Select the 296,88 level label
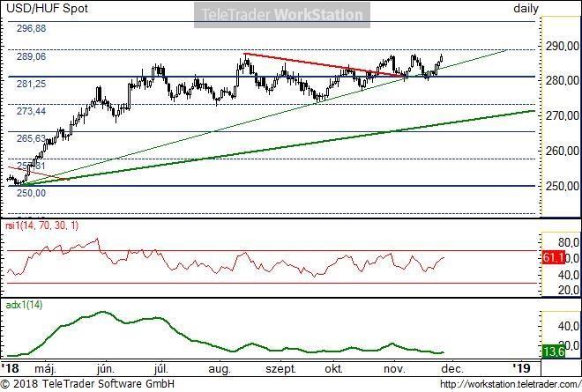 pos(31,28)
